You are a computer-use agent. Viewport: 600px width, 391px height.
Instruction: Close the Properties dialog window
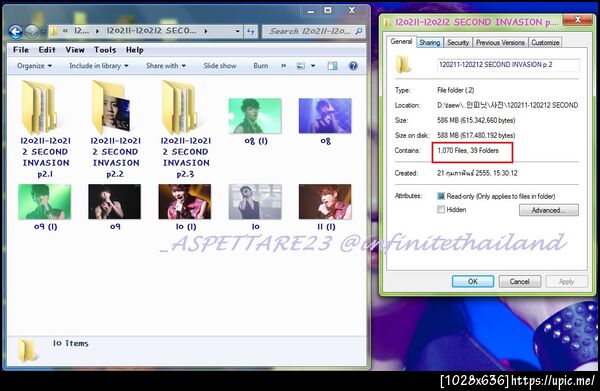pyautogui.click(x=578, y=19)
